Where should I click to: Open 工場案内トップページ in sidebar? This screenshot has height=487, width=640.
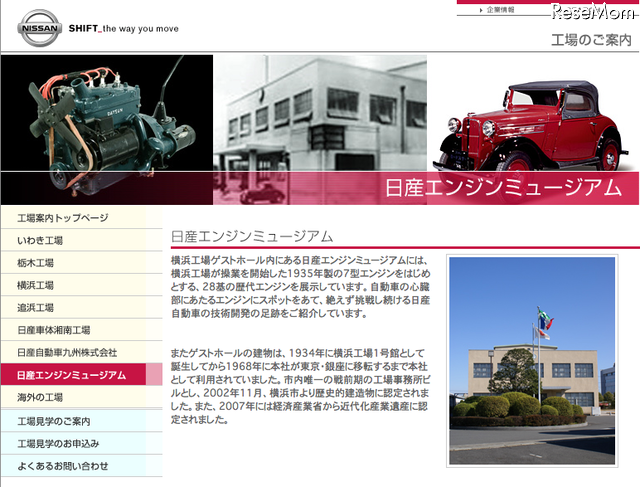pyautogui.click(x=82, y=218)
